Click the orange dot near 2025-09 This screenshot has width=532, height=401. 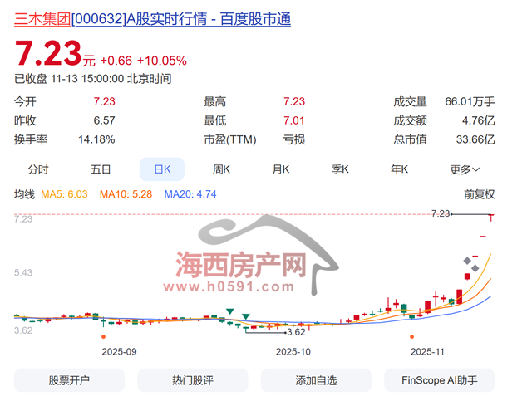click(x=102, y=337)
